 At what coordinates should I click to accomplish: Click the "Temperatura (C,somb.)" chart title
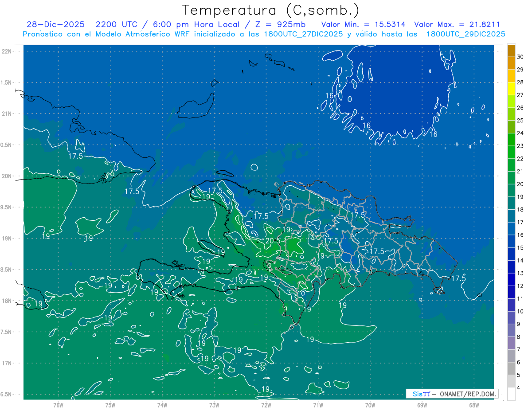click(270, 10)
